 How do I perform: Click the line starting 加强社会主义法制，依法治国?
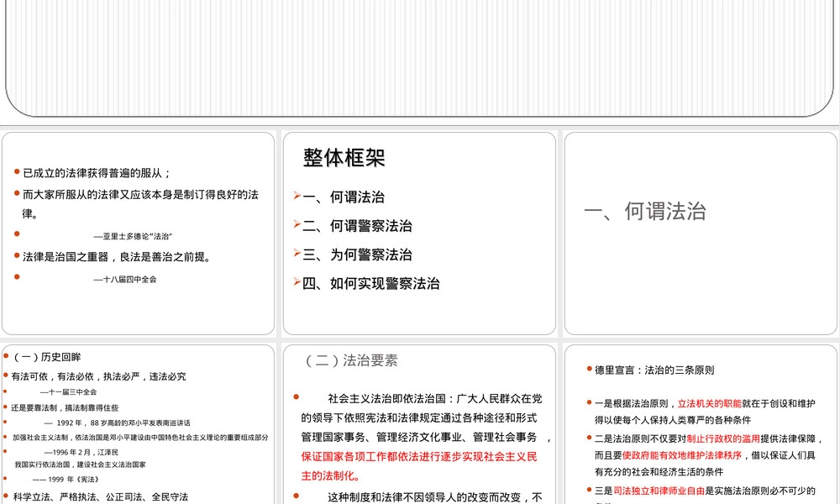click(x=140, y=438)
